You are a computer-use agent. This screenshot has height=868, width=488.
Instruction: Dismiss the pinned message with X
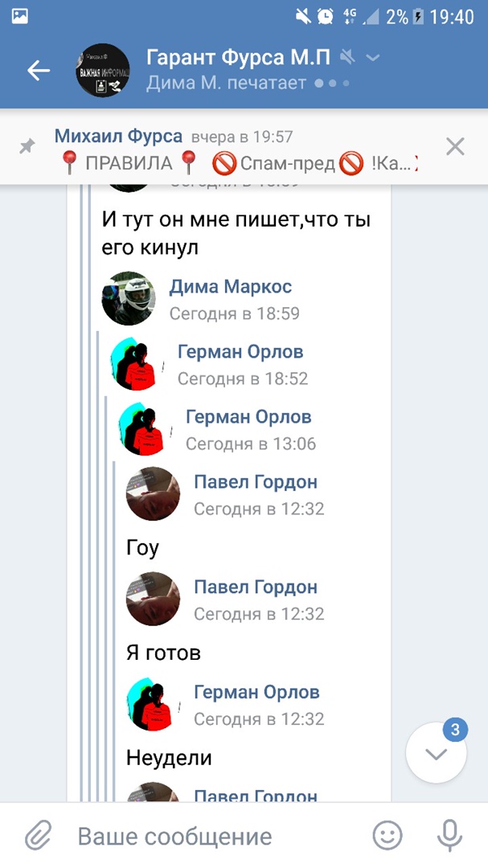(455, 147)
